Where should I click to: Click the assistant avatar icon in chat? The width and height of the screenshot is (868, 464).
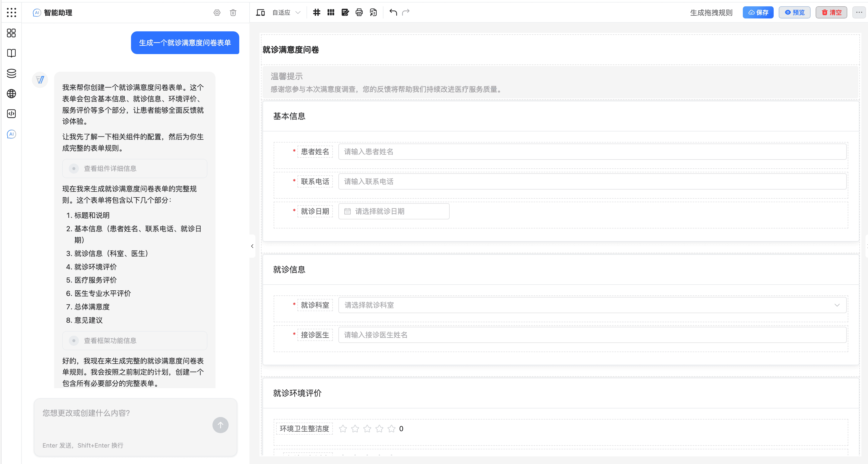[x=40, y=80]
